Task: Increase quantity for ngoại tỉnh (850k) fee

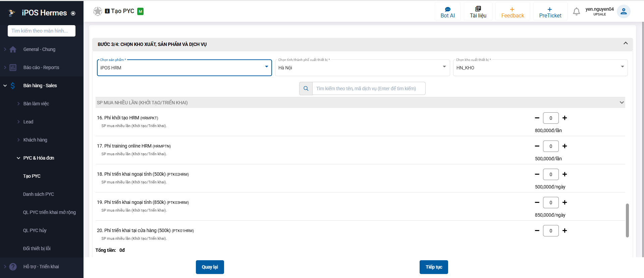Action: click(565, 203)
